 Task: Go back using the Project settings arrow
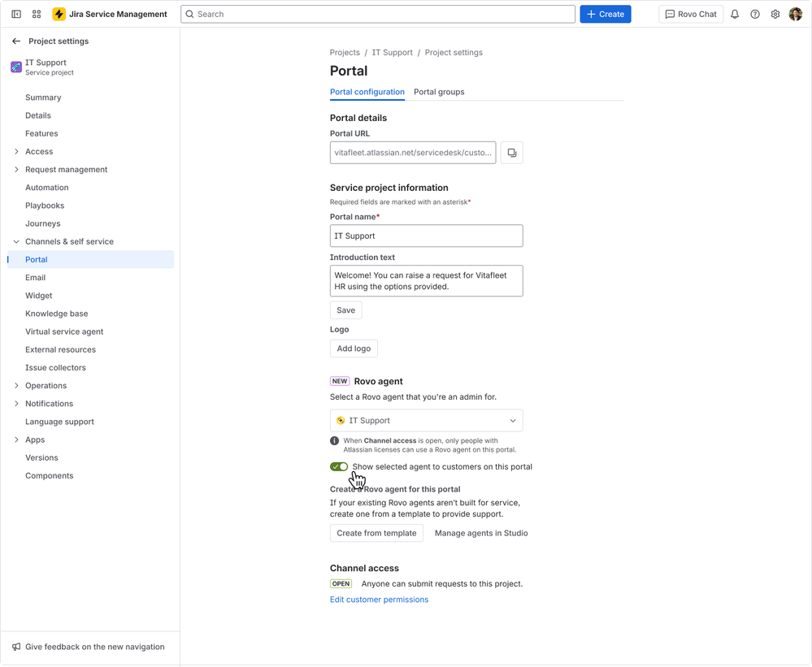(16, 41)
